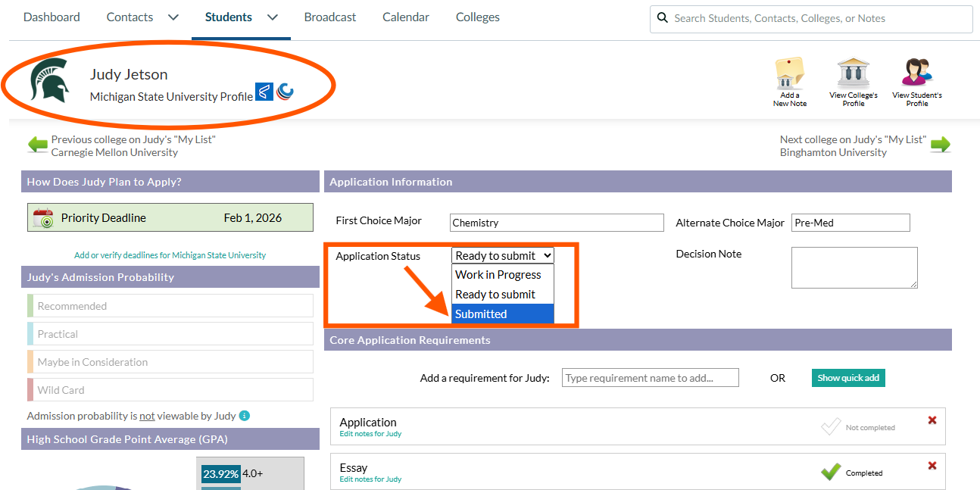Click green left arrow for previous college

point(38,145)
